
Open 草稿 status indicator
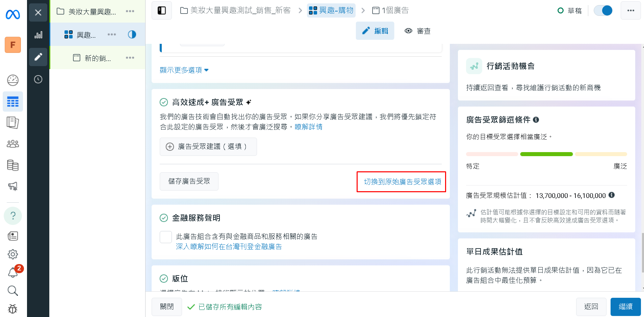coord(570,10)
